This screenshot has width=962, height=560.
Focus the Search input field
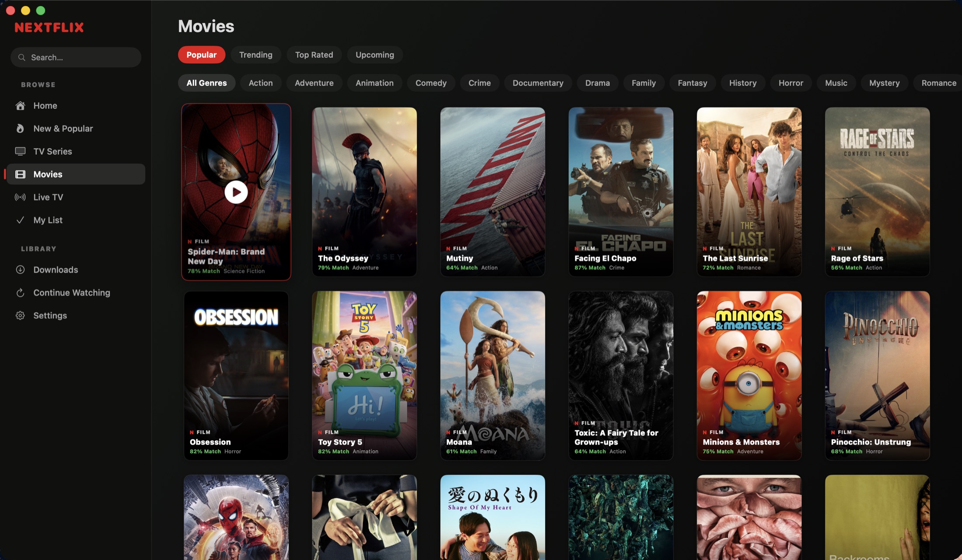point(76,57)
